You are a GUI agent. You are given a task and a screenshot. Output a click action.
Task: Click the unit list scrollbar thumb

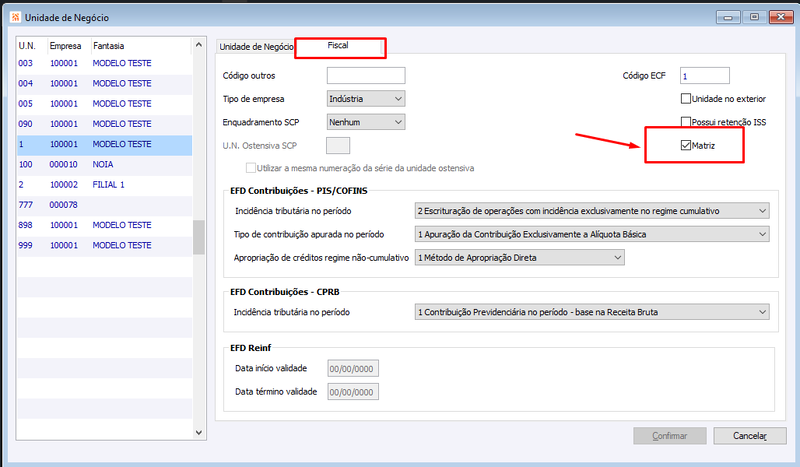click(x=198, y=237)
